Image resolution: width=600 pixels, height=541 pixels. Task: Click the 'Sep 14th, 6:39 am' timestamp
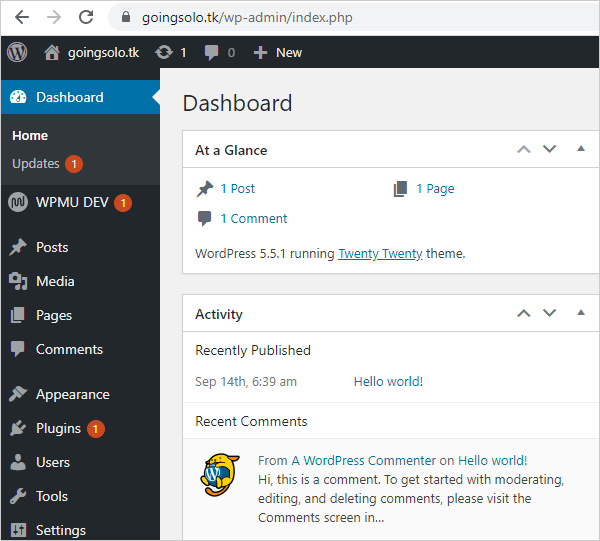(246, 381)
